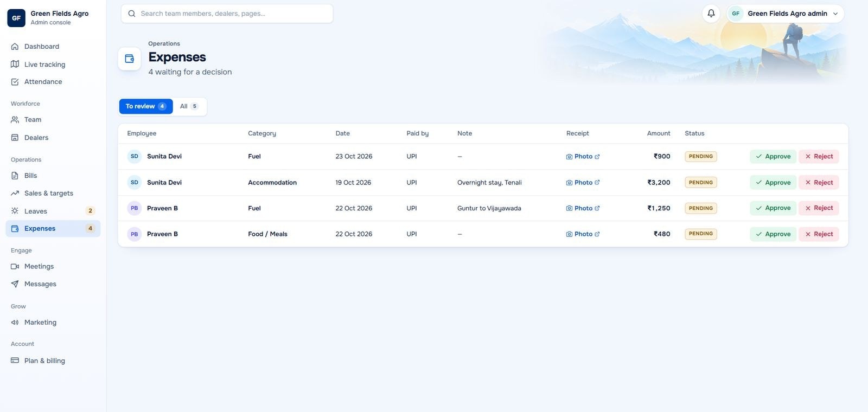Viewport: 868px width, 412px height.
Task: Click the Status column header
Action: tap(694, 133)
